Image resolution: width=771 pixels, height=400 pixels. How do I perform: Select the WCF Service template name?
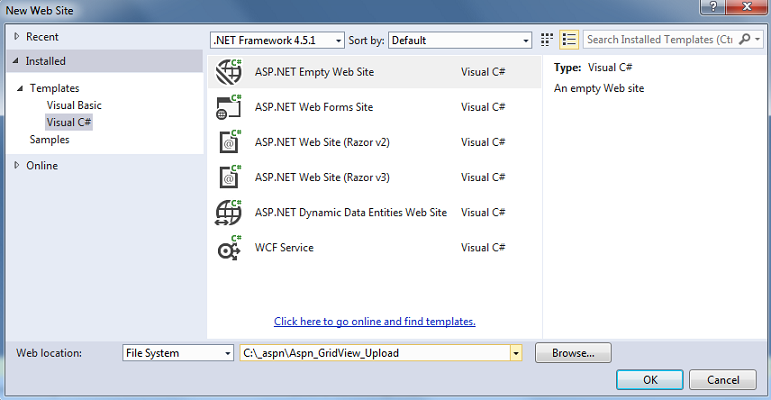[x=284, y=247]
